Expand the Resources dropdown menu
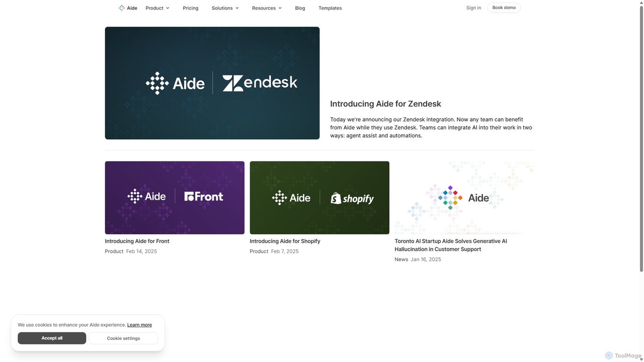This screenshot has height=362, width=644. [x=267, y=8]
